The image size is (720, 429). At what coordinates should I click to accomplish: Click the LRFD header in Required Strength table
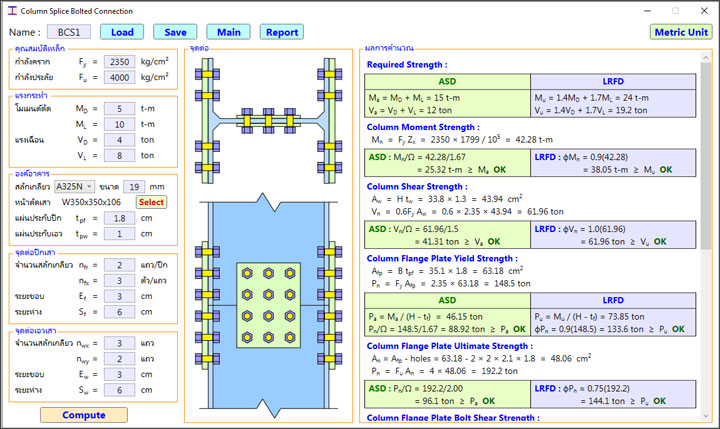click(x=613, y=81)
